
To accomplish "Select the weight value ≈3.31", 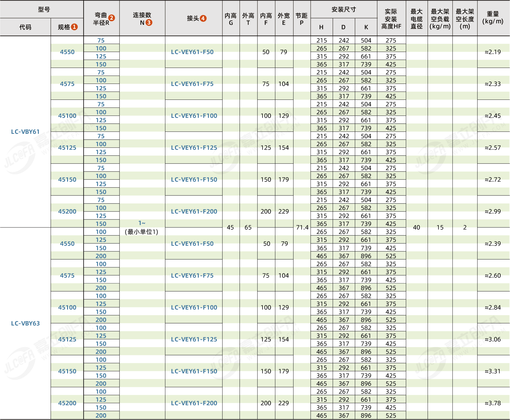I will [493, 371].
